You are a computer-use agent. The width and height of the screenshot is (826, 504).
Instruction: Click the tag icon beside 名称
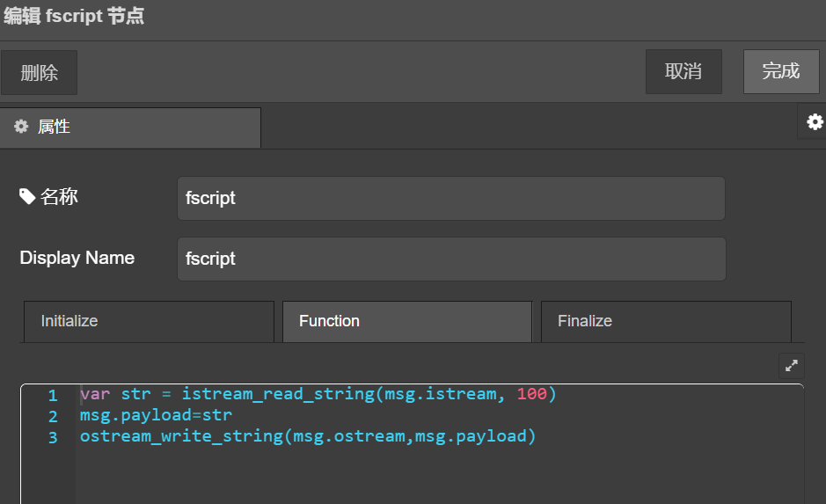(x=27, y=196)
